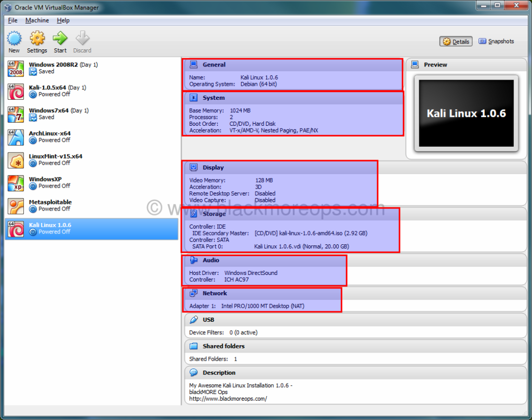Open the File menu

tap(12, 20)
